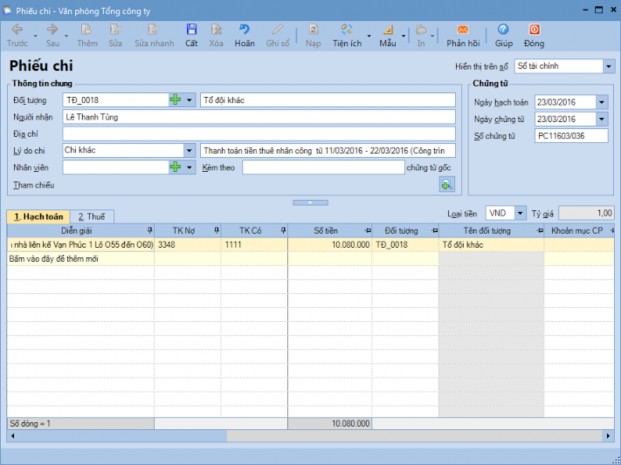Click the Hoãn (undo) toolbar icon
The width and height of the screenshot is (621, 465).
(x=244, y=35)
